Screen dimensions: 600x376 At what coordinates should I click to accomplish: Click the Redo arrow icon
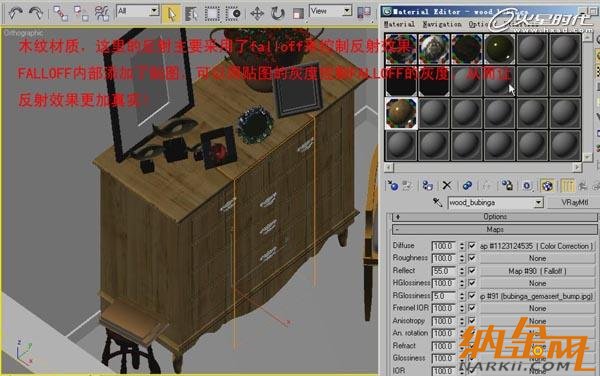click(36, 13)
